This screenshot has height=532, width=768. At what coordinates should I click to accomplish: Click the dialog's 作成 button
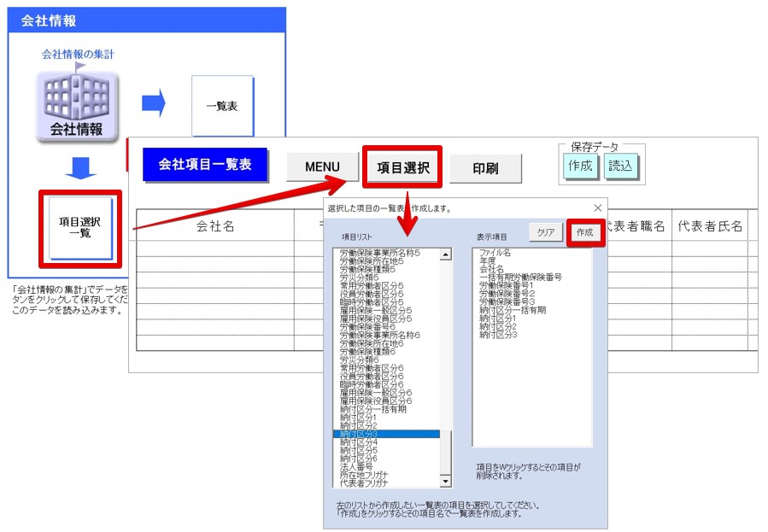pos(585,232)
